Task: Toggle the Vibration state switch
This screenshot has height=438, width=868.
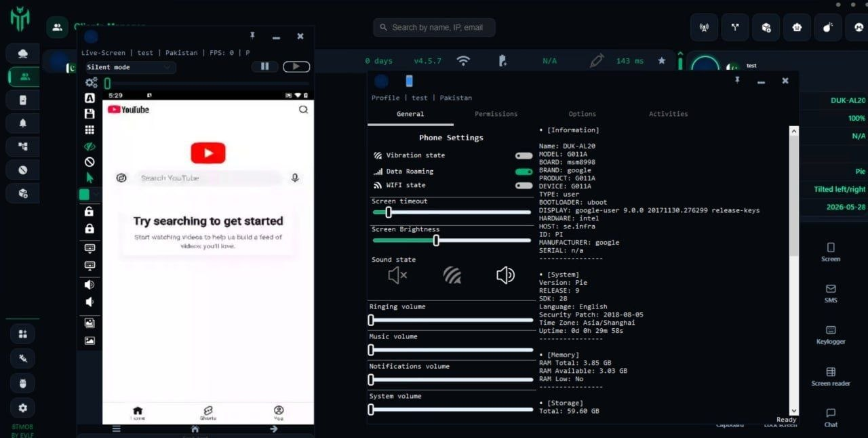Action: pyautogui.click(x=524, y=155)
